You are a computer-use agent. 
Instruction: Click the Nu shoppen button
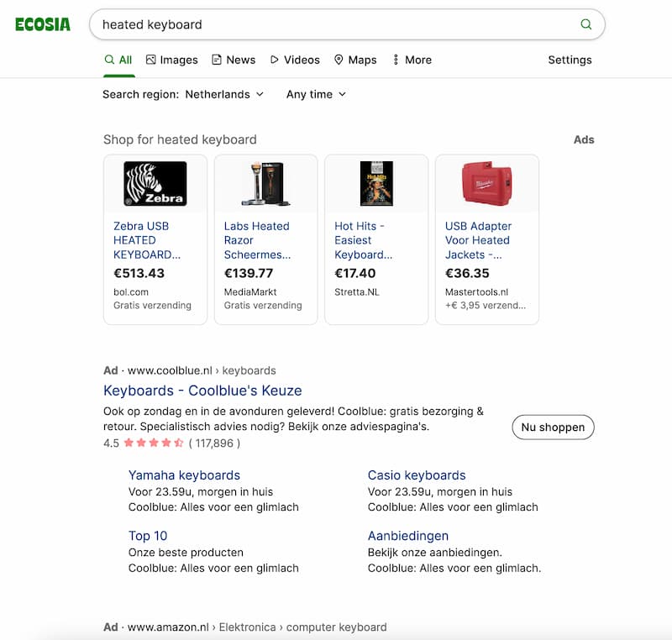click(553, 428)
